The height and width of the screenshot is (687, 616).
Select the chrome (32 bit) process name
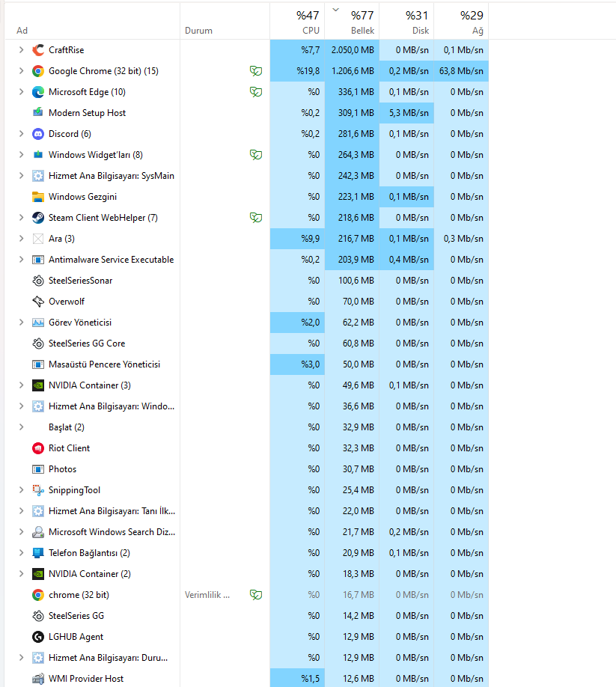tap(79, 595)
